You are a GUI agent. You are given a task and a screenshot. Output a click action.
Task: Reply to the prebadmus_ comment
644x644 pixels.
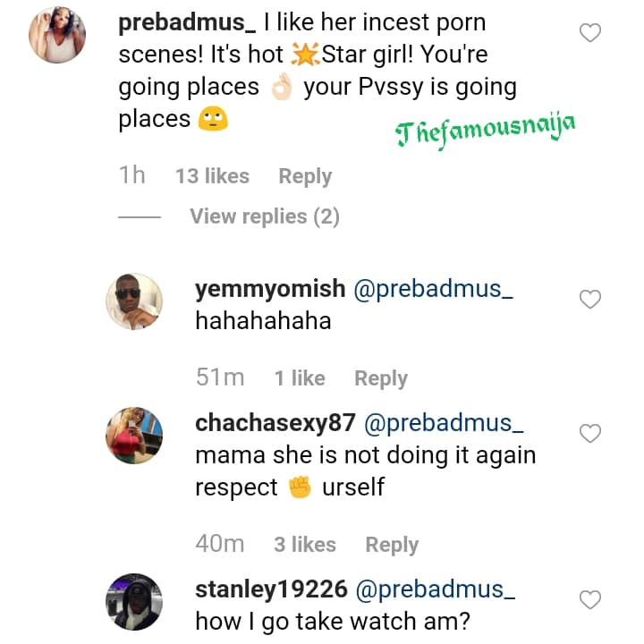[x=305, y=176]
